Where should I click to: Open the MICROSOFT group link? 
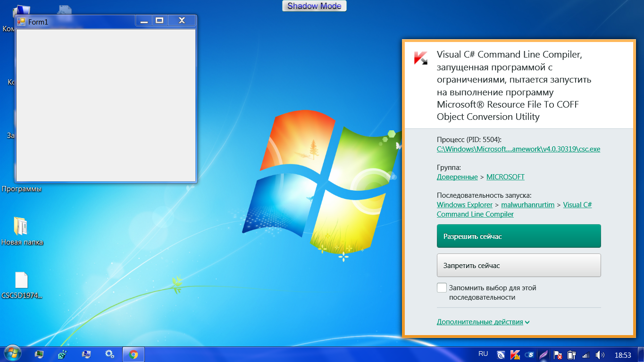click(505, 177)
